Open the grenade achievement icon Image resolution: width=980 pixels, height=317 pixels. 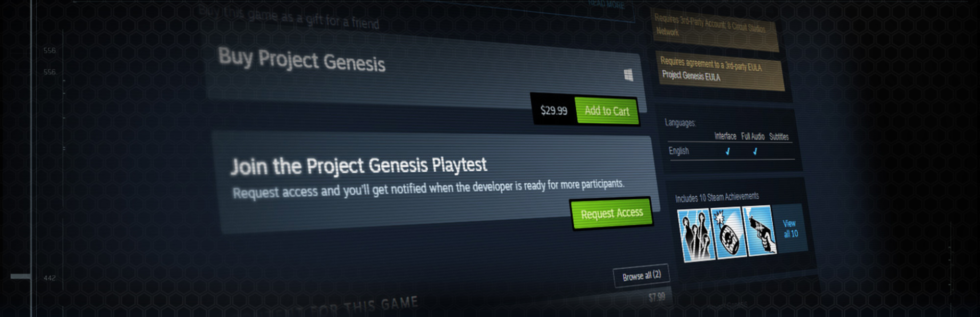pyautogui.click(x=729, y=232)
